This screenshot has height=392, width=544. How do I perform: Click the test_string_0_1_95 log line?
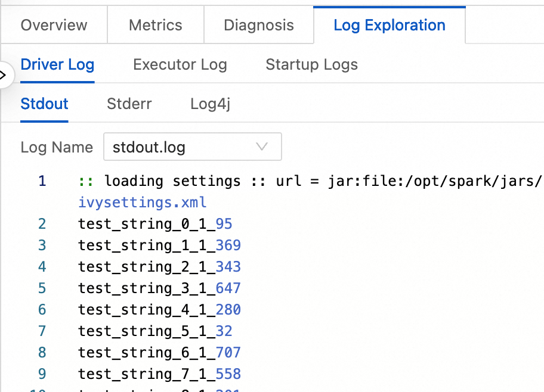click(155, 223)
